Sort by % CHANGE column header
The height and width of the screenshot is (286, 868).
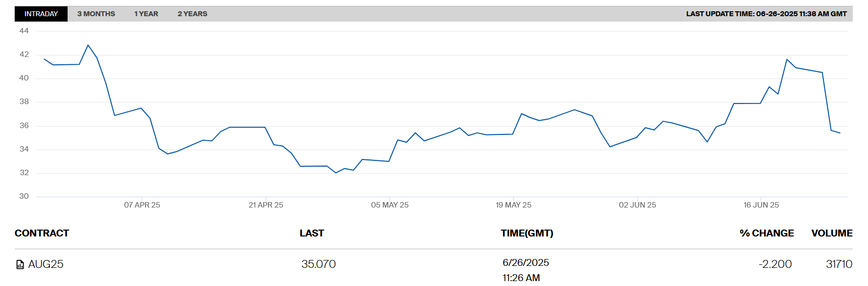coord(766,233)
